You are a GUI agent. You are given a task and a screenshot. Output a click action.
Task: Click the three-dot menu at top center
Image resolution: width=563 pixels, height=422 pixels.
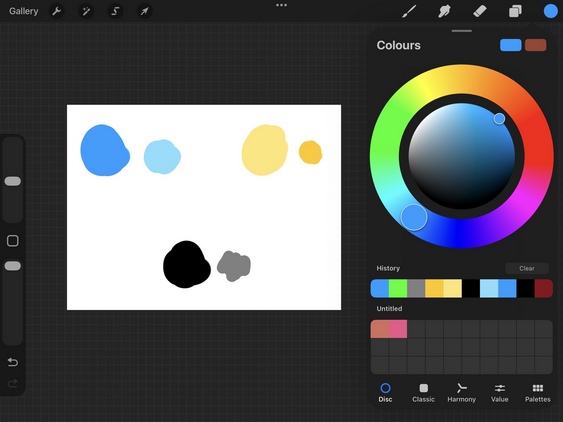coord(282,5)
